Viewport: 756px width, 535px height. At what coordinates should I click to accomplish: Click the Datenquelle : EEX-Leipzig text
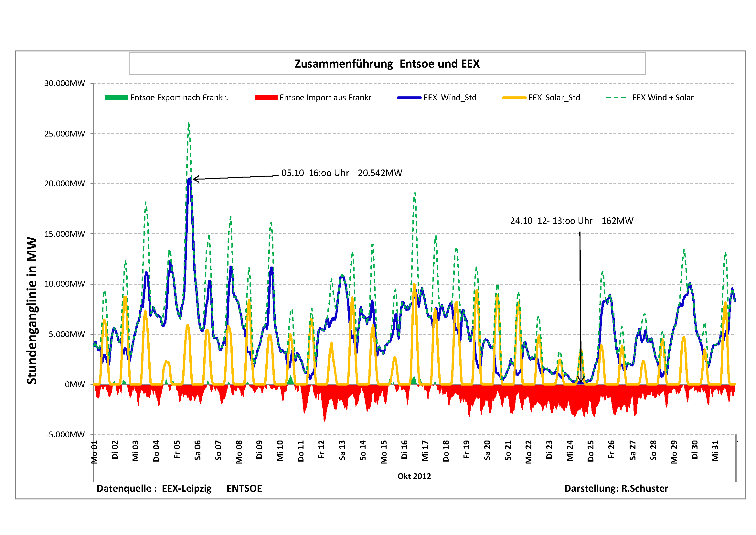(x=154, y=488)
